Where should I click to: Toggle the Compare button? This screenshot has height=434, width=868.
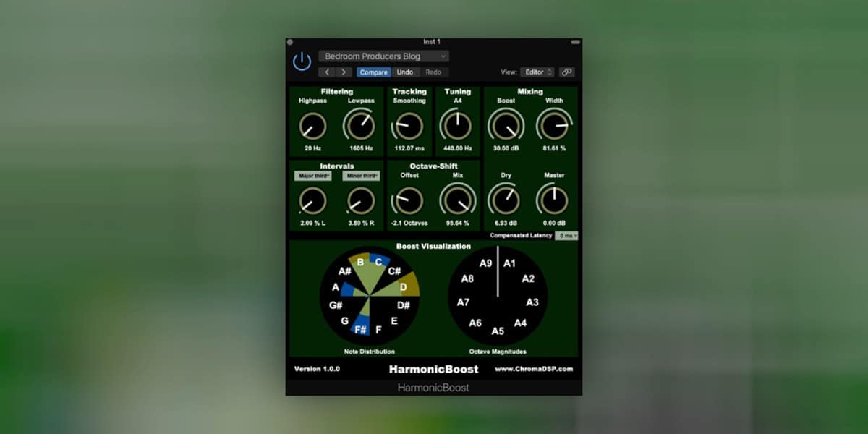374,72
